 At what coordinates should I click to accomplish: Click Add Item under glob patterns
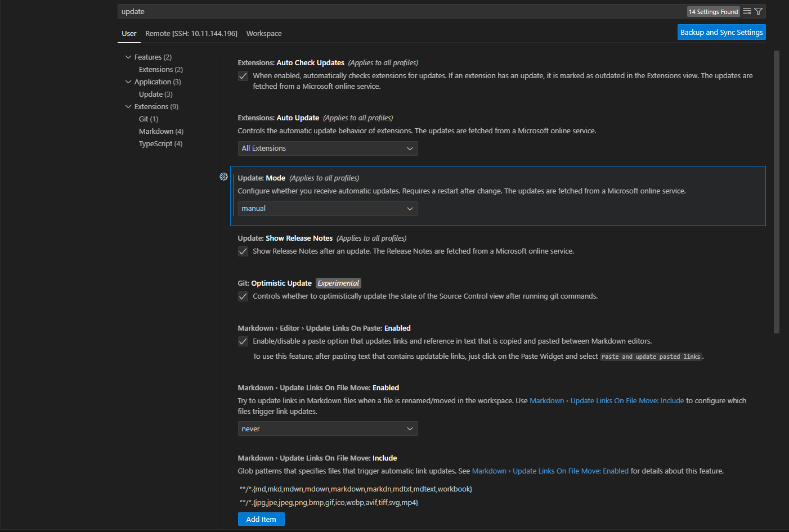point(261,519)
